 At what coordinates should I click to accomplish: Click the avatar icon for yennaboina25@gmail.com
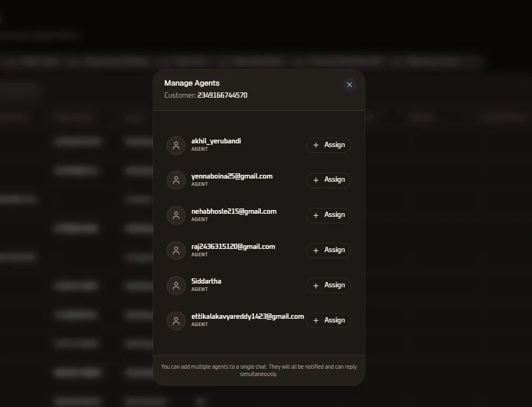click(176, 180)
